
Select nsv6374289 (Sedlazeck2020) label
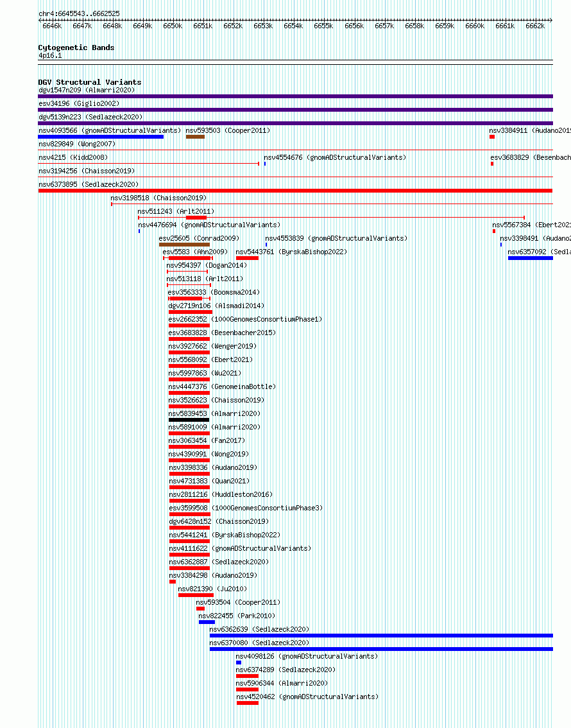[285, 669]
